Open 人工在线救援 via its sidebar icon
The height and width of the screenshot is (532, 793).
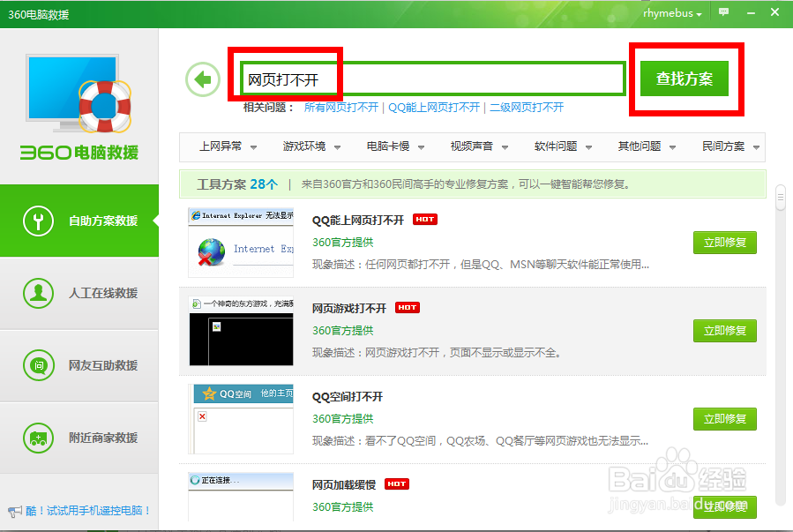(38, 294)
